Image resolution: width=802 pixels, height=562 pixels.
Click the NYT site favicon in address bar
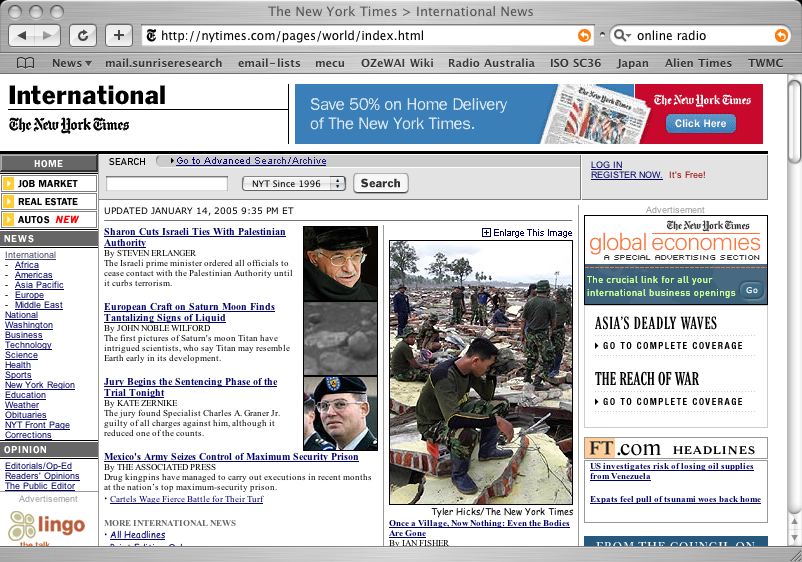151,35
